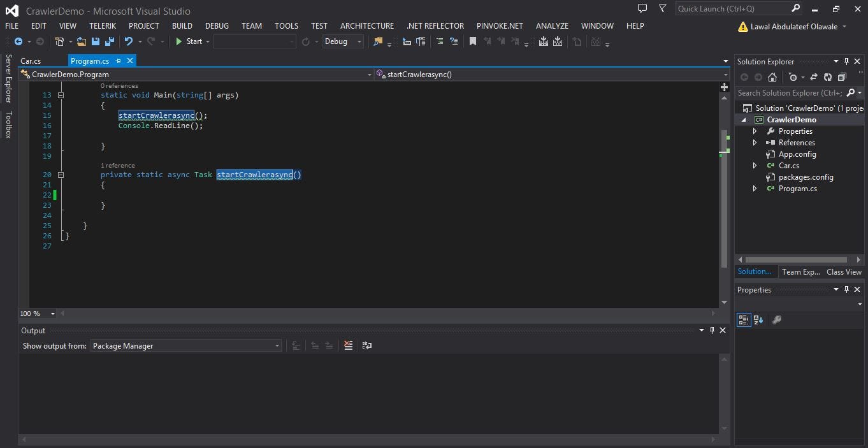Pin the Solution Explorer panel
Viewport: 868px width, 448px height.
pyautogui.click(x=846, y=61)
